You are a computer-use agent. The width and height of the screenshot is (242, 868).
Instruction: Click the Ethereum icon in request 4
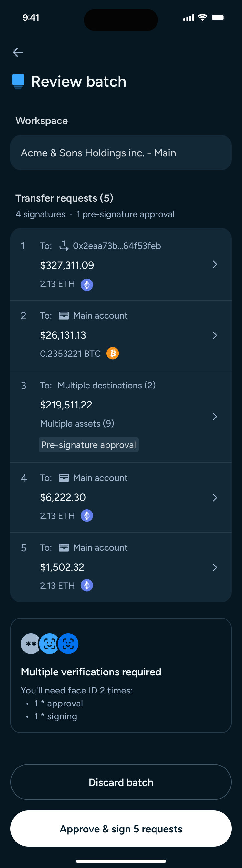[x=87, y=515]
